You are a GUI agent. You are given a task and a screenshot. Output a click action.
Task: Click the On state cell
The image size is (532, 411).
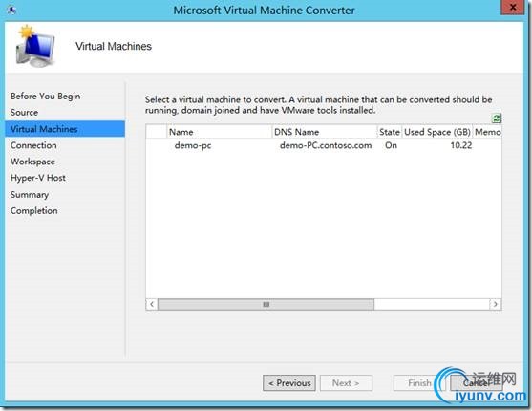(391, 145)
